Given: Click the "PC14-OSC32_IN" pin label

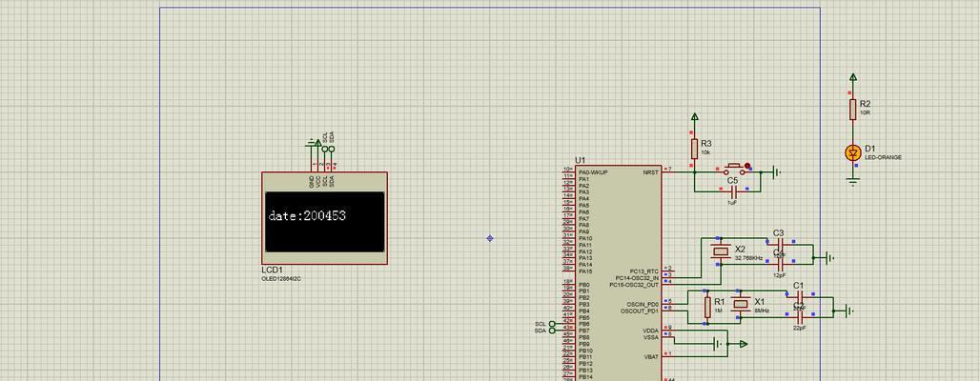Looking at the screenshot, I should [x=637, y=278].
